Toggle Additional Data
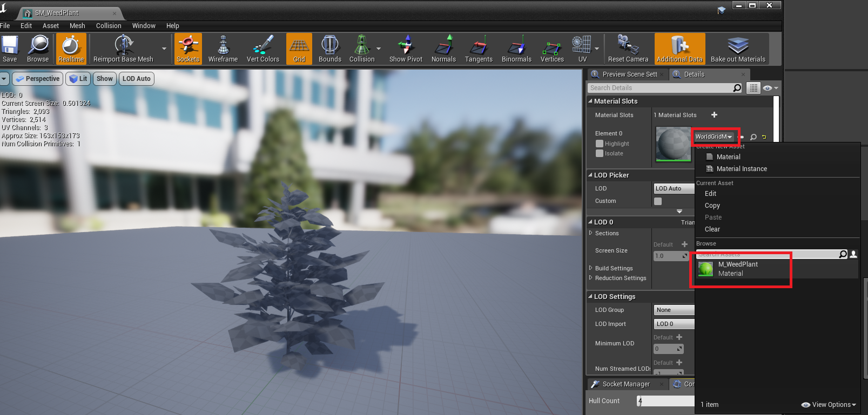 (x=679, y=49)
